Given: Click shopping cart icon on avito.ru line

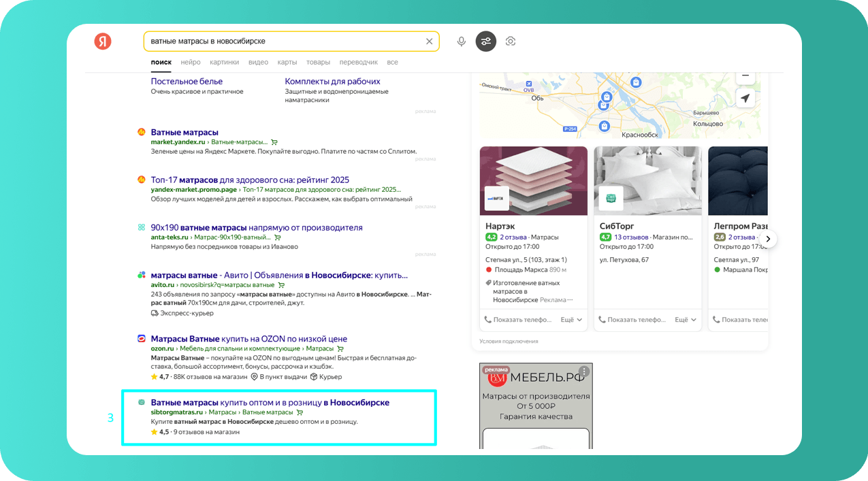Looking at the screenshot, I should click(x=281, y=285).
